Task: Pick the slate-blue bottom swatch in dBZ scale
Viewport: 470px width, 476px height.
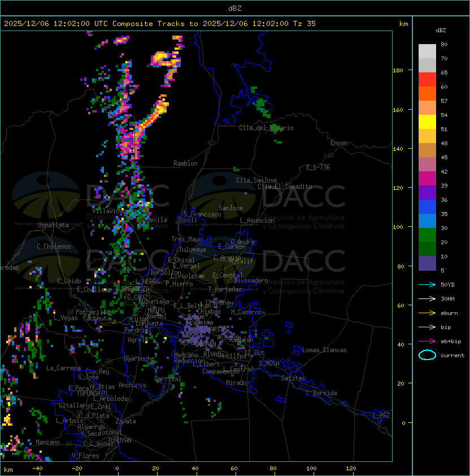Action: click(427, 263)
